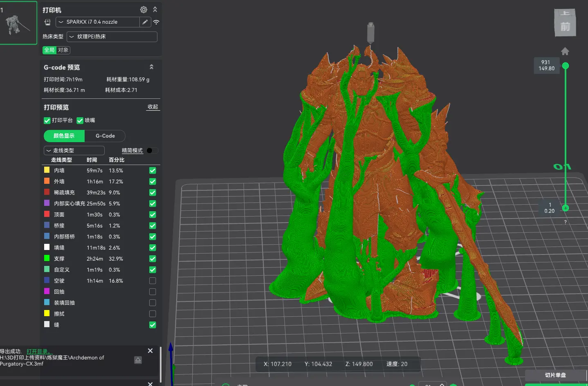Collapse the printer panel with double chevron

coord(155,9)
